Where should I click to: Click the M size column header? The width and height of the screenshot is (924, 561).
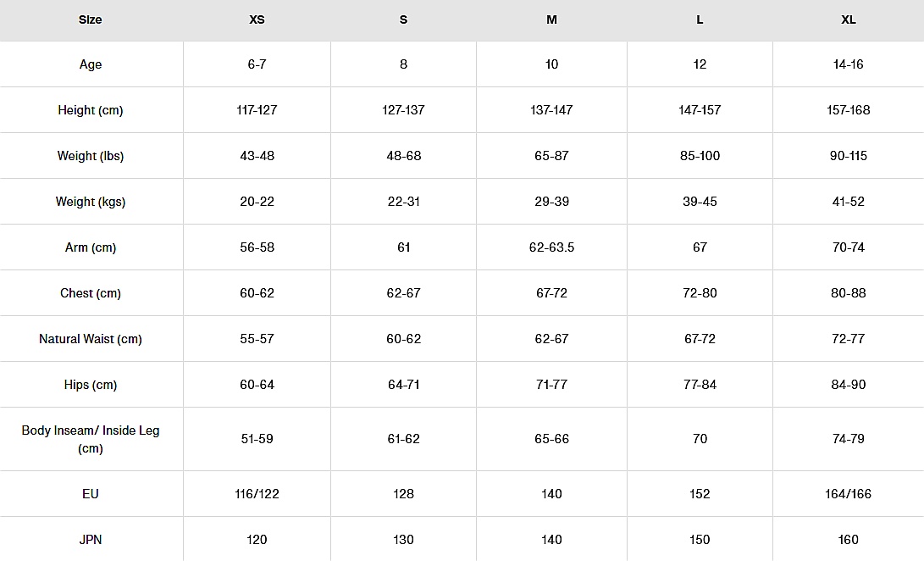[551, 19]
